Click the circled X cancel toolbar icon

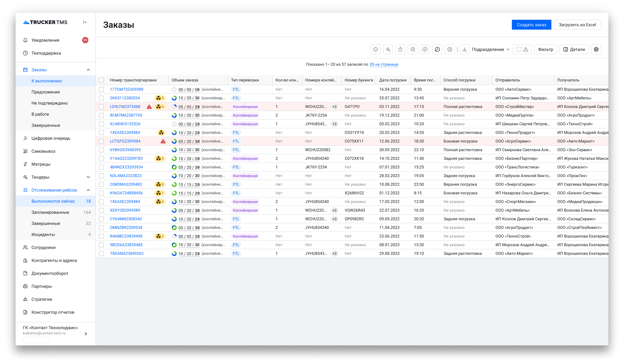[450, 49]
